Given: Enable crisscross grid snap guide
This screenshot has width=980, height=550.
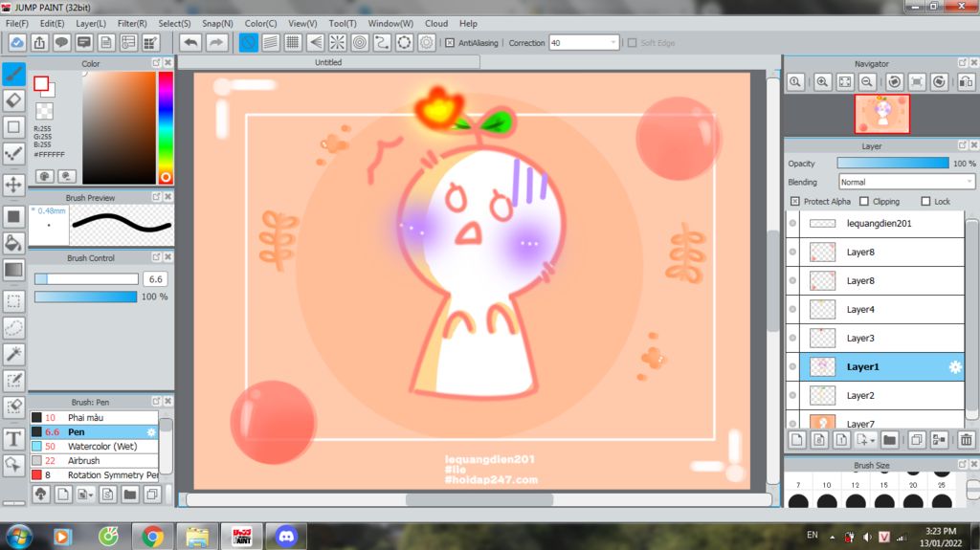Looking at the screenshot, I should click(293, 42).
